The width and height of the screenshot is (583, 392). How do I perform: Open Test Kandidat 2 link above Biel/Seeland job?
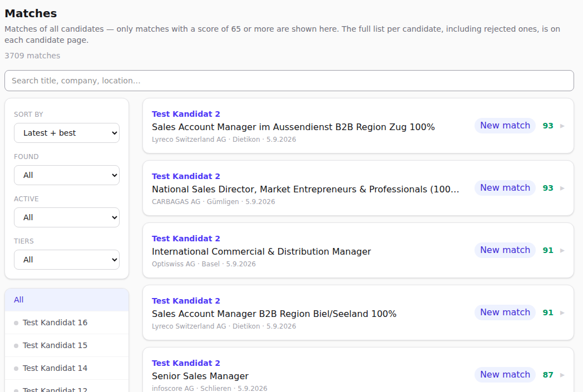pyautogui.click(x=186, y=301)
